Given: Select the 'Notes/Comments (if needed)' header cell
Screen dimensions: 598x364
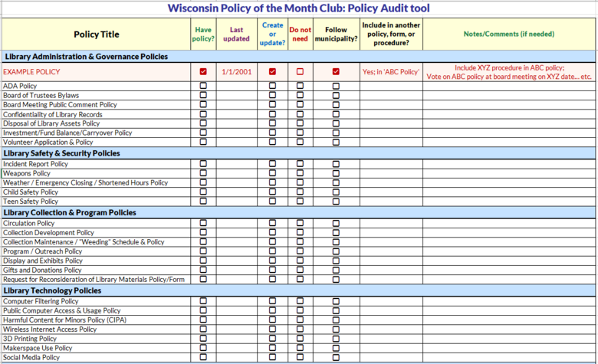Looking at the screenshot, I should [x=509, y=34].
